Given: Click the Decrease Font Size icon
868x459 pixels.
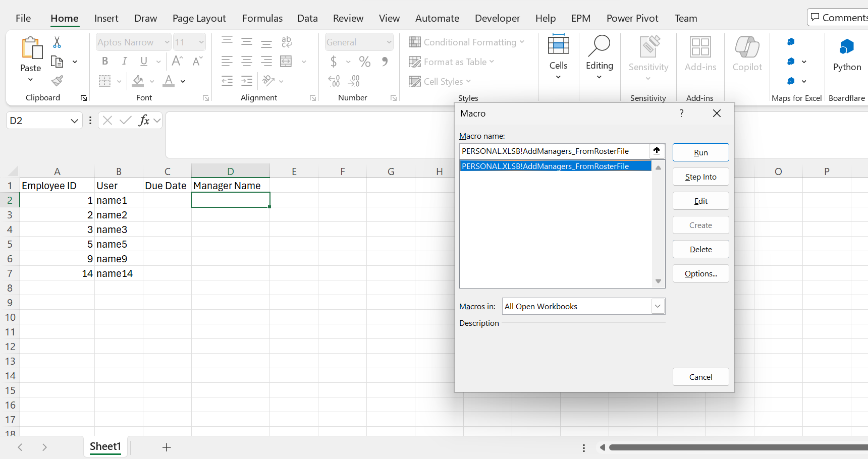Looking at the screenshot, I should [198, 61].
